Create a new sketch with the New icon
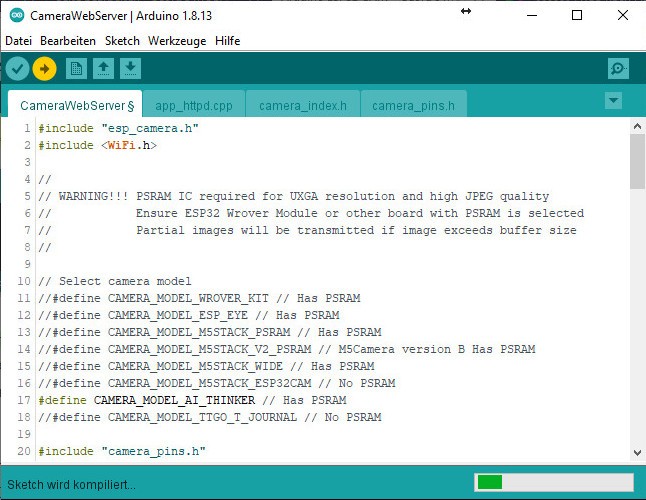The height and width of the screenshot is (500, 646). [x=76, y=68]
